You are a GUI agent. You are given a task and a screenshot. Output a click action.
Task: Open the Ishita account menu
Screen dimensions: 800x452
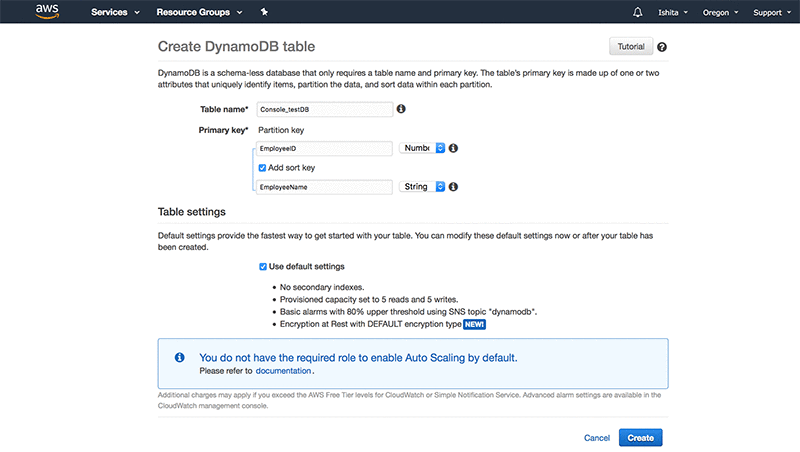(x=673, y=13)
